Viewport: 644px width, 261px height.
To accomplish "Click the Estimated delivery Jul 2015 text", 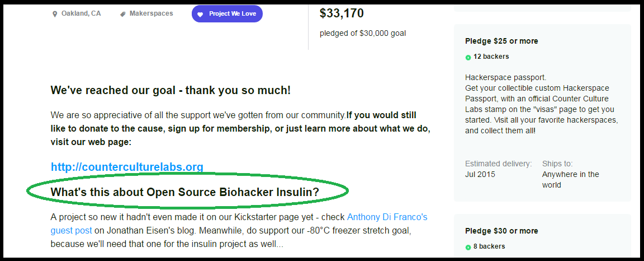I will pyautogui.click(x=498, y=169).
